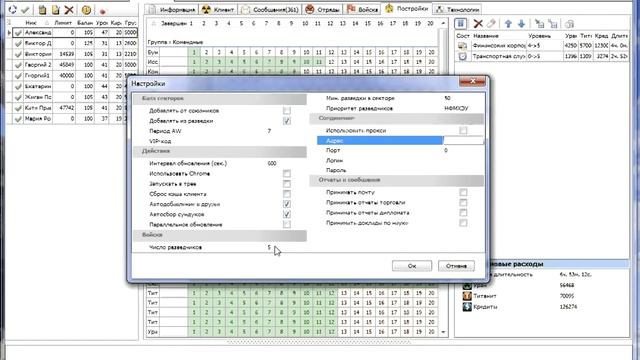The image size is (640, 360).
Task: Toggle checkmark for Александ account row
Action: [18, 32]
